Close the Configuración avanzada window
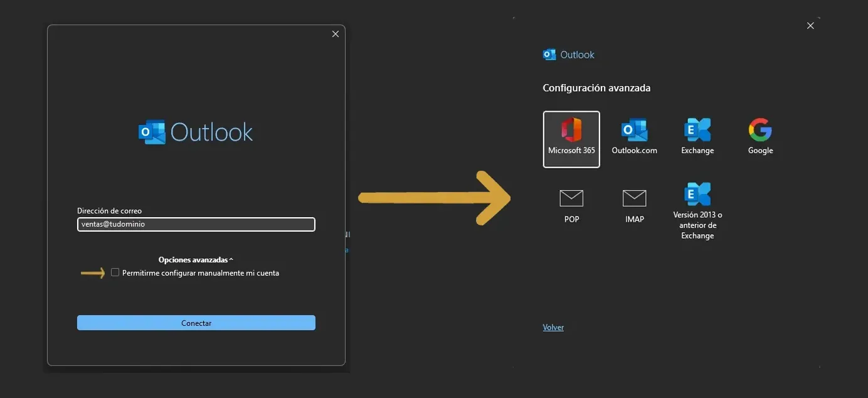The height and width of the screenshot is (398, 868). pos(810,25)
